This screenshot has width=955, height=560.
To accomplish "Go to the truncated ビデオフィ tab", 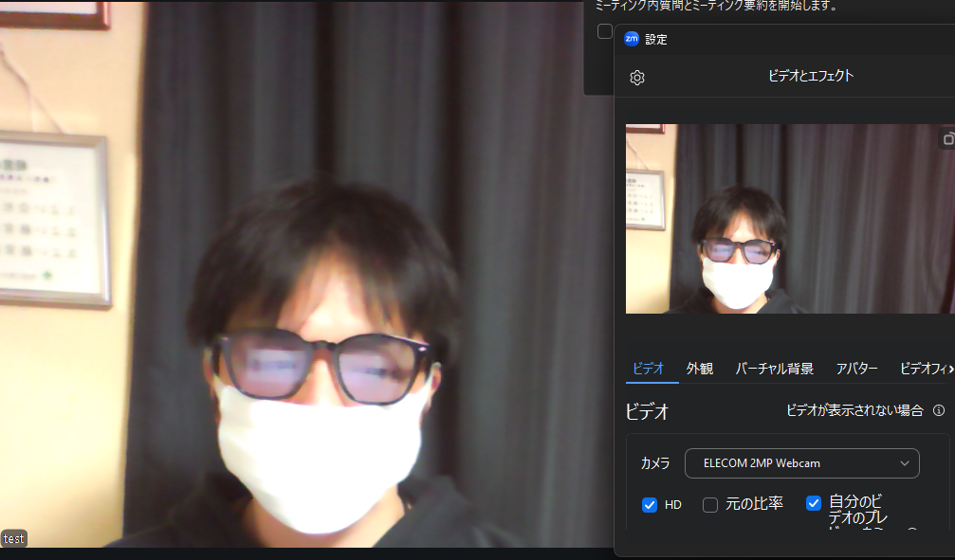I will [x=922, y=369].
